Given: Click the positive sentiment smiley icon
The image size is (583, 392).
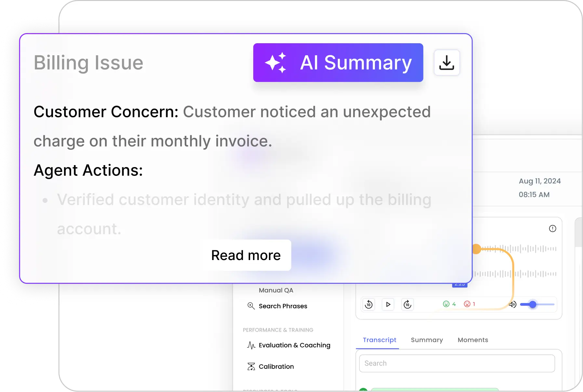Looking at the screenshot, I should click(x=446, y=304).
